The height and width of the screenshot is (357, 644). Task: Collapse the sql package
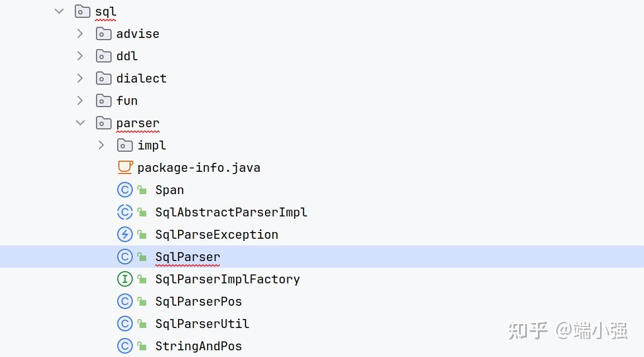tap(59, 11)
